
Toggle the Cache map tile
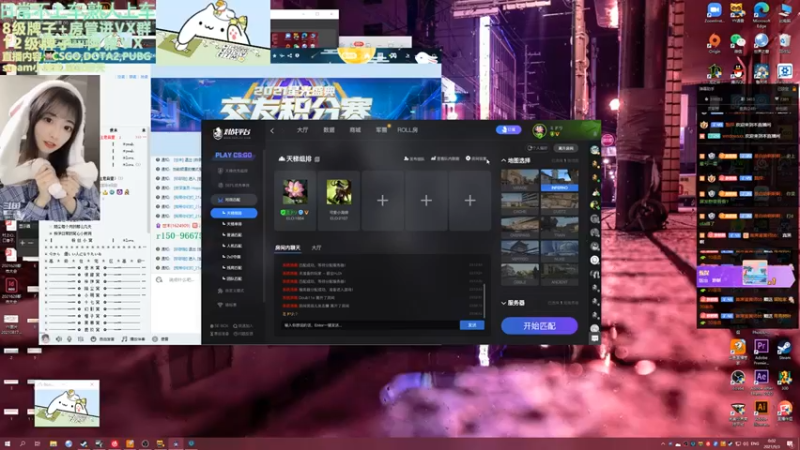point(519,203)
